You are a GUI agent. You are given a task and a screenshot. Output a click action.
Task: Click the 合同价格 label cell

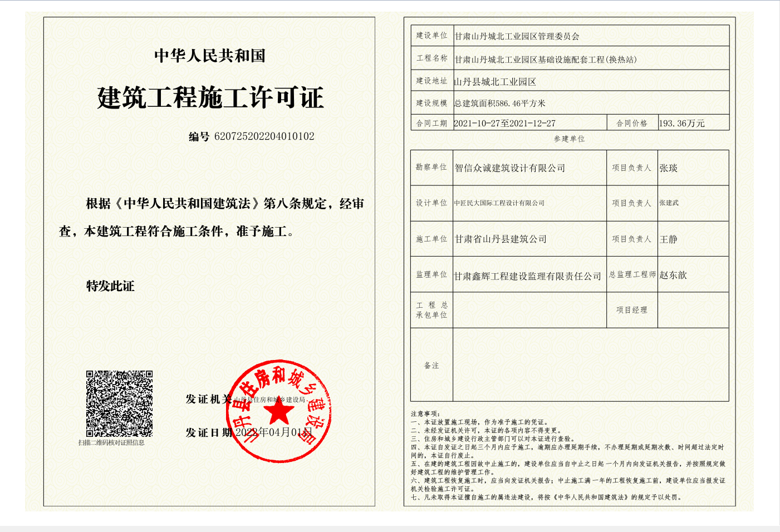[632, 124]
